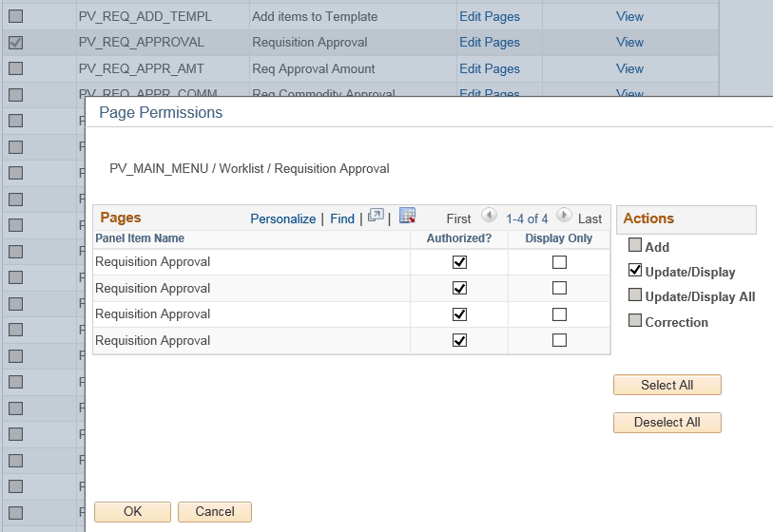Click the Deselect All button
Image resolution: width=773 pixels, height=532 pixels.
point(667,423)
